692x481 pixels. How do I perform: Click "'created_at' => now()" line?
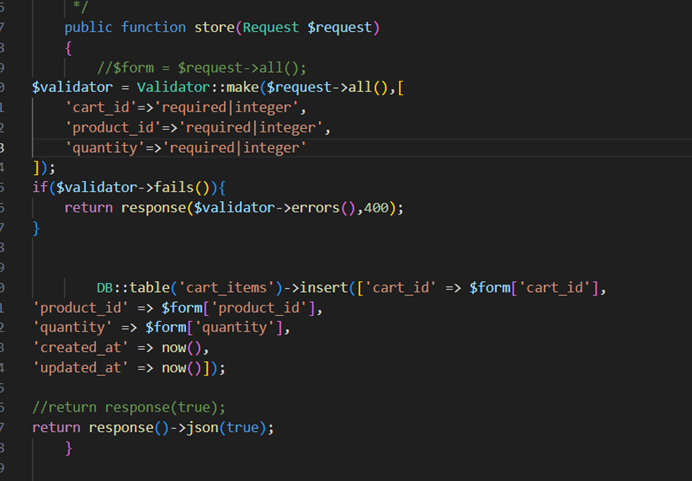[121, 348]
